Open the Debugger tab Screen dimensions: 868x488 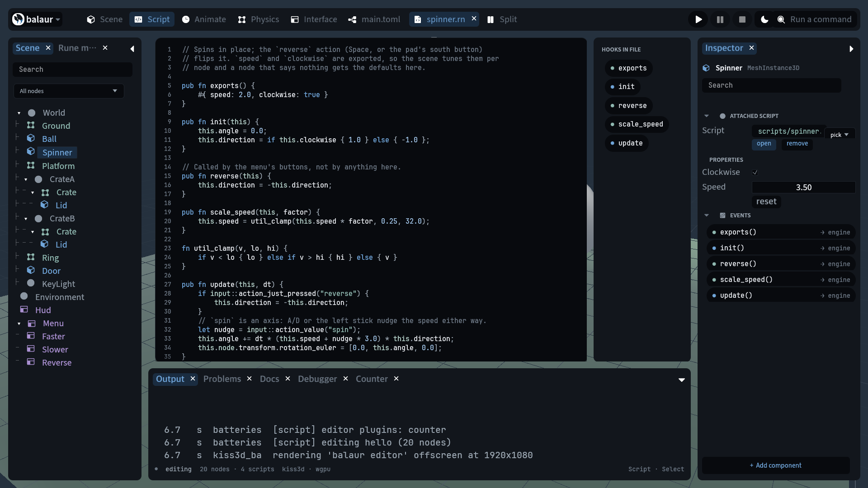tap(317, 379)
